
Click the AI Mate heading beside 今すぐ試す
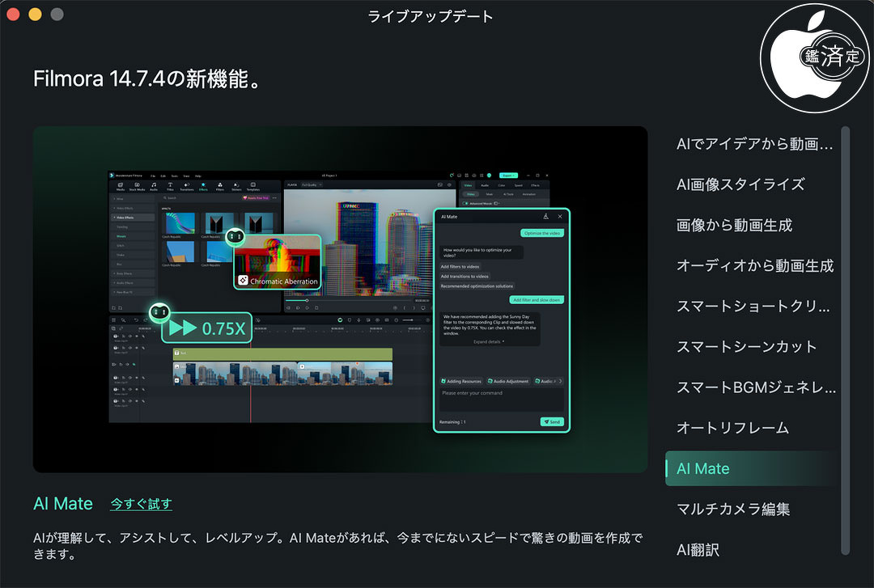pyautogui.click(x=63, y=504)
